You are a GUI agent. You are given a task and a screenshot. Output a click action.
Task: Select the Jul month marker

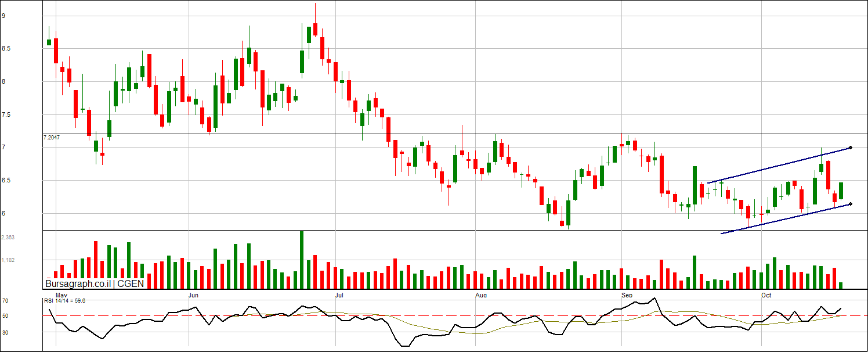click(339, 295)
